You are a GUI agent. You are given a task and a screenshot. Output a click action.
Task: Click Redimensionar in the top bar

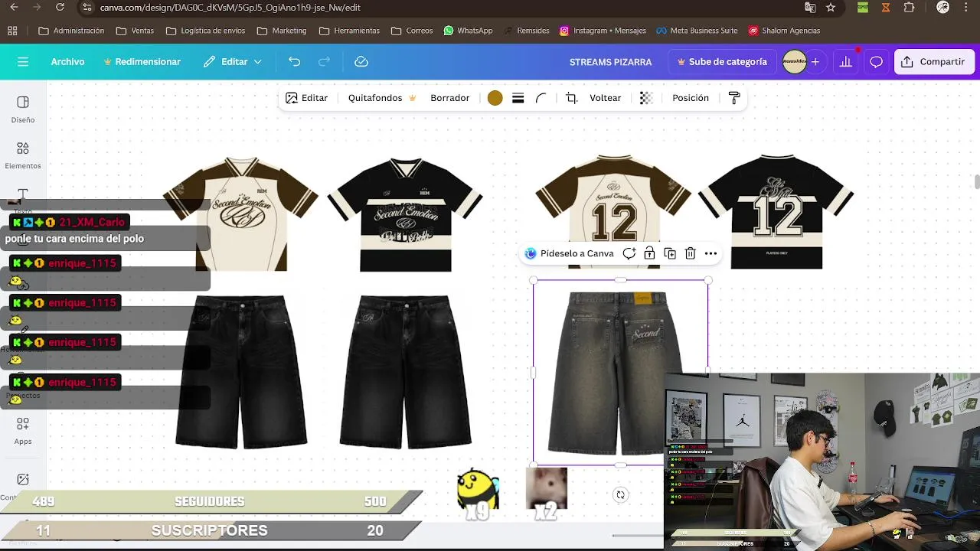click(142, 62)
